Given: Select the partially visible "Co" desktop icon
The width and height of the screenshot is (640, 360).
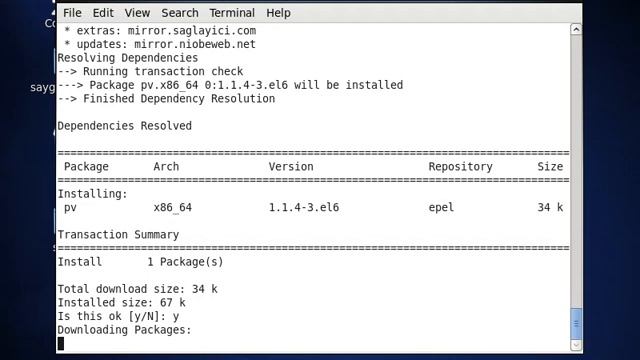Looking at the screenshot, I should (x=50, y=23).
